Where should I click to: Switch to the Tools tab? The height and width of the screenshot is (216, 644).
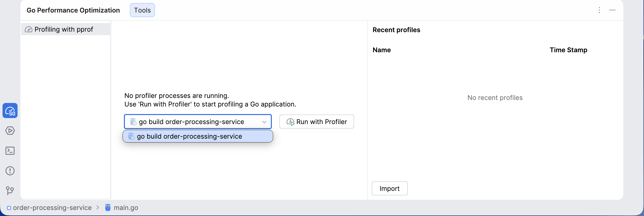tap(142, 10)
